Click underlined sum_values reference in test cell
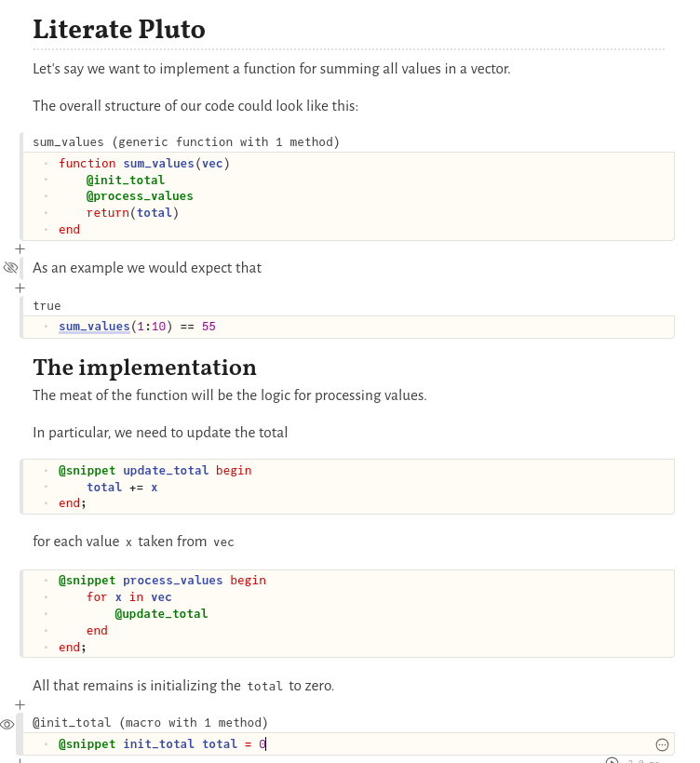Screen dimensions: 700x763 (94, 327)
